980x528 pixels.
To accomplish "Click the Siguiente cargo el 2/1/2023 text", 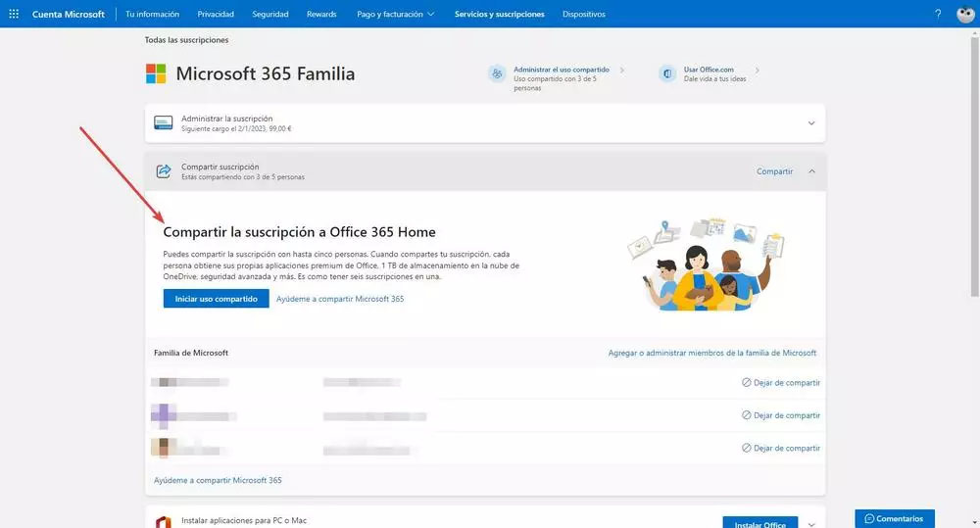I will pyautogui.click(x=236, y=128).
